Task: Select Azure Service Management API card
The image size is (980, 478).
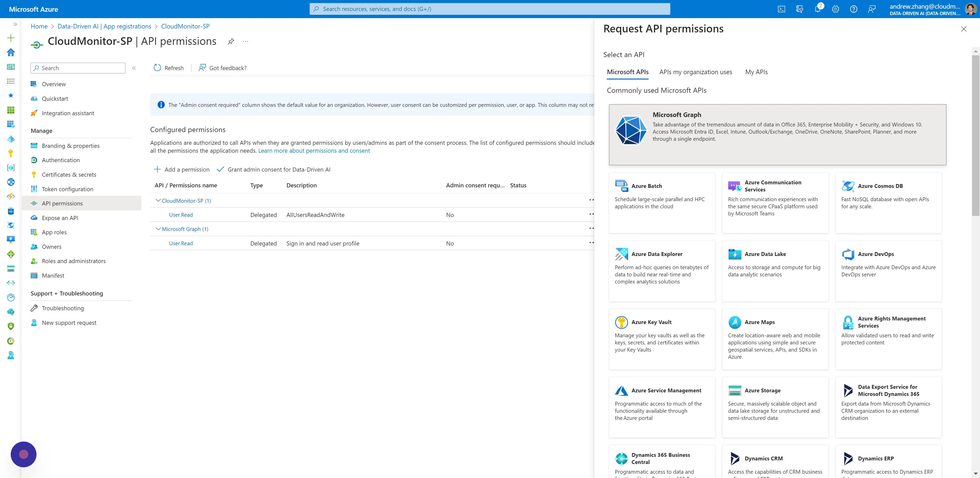Action: tap(662, 407)
